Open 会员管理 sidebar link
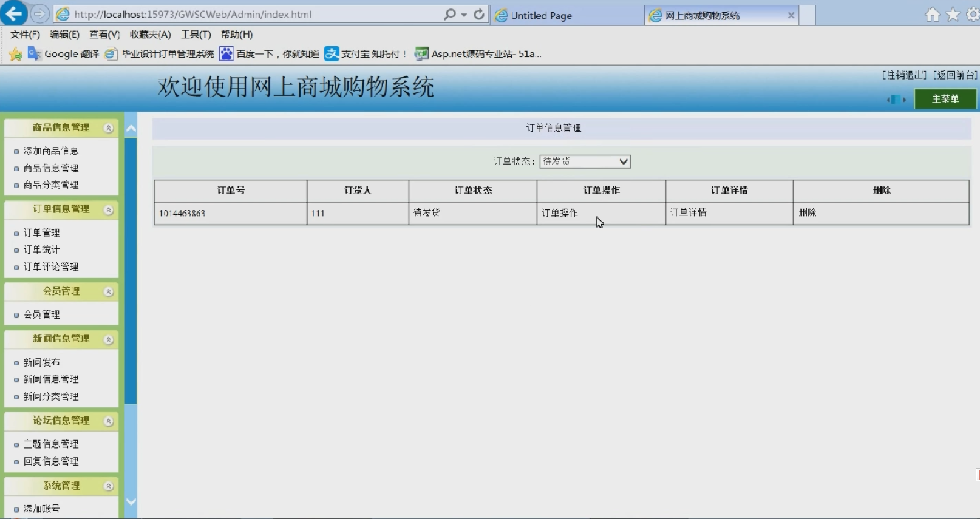 click(x=41, y=314)
